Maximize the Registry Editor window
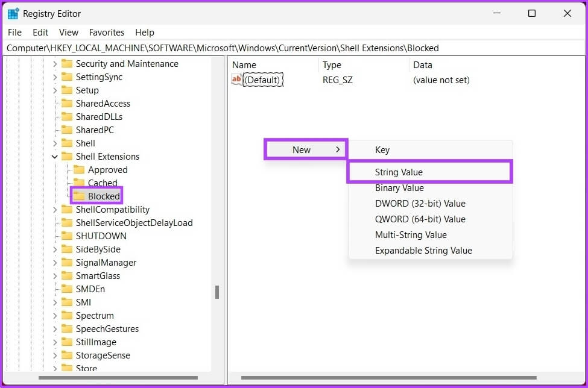Image resolution: width=588 pixels, height=388 pixels. pyautogui.click(x=532, y=13)
